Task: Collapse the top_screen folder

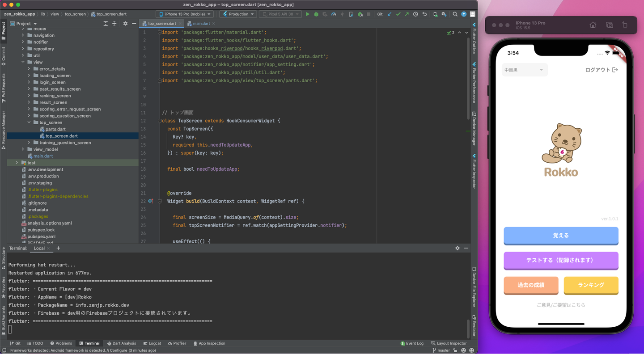Action: (x=29, y=122)
